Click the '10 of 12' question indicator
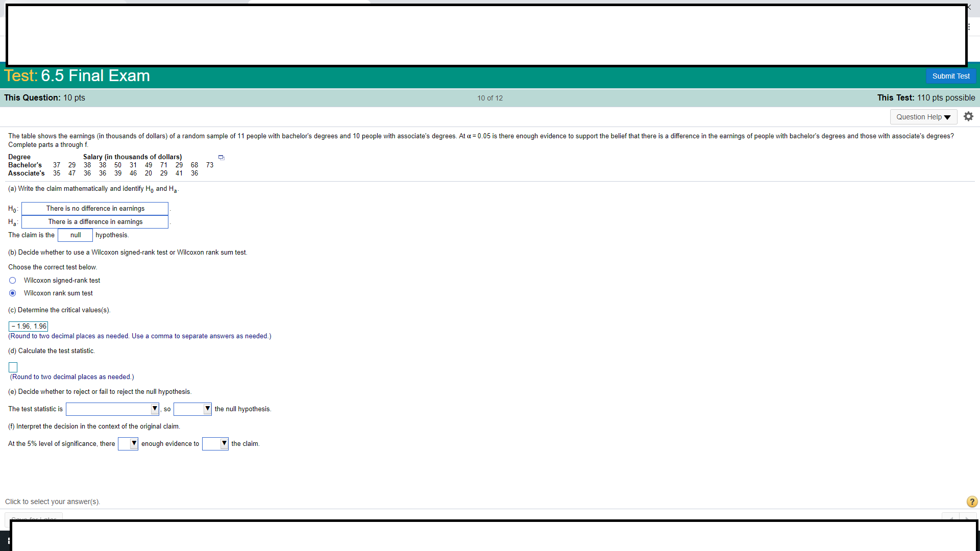This screenshot has width=980, height=551. coord(490,98)
